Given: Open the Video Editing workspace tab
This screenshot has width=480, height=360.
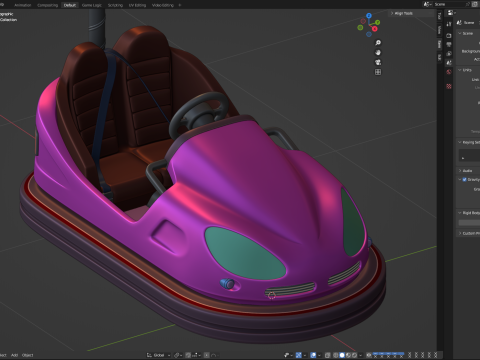Looking at the screenshot, I should [163, 5].
